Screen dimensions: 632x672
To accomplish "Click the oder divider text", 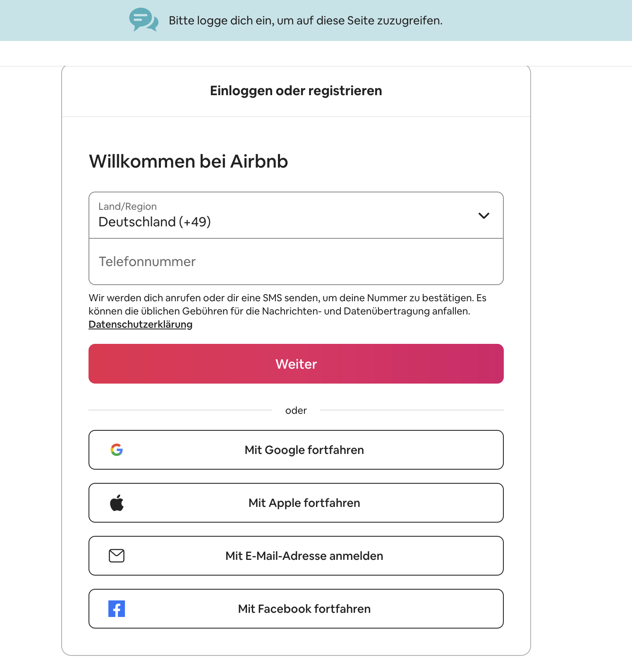I will [296, 410].
